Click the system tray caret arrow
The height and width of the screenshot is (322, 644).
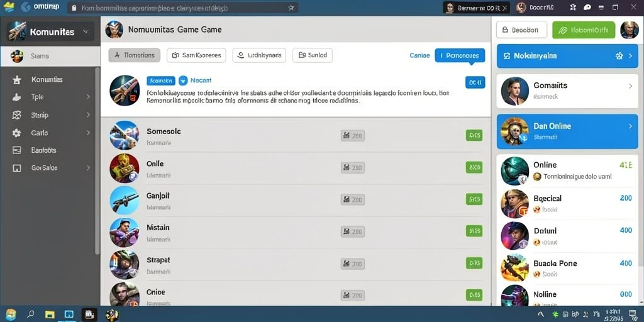540,314
